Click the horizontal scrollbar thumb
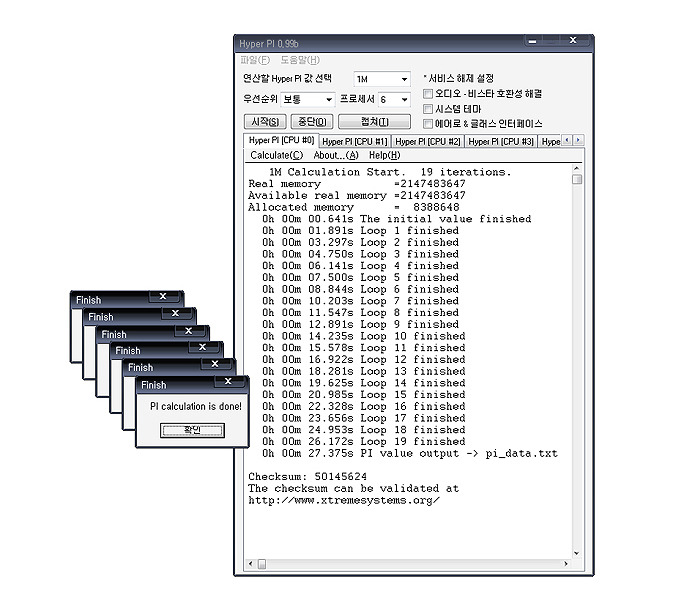700x594 pixels. [262, 564]
